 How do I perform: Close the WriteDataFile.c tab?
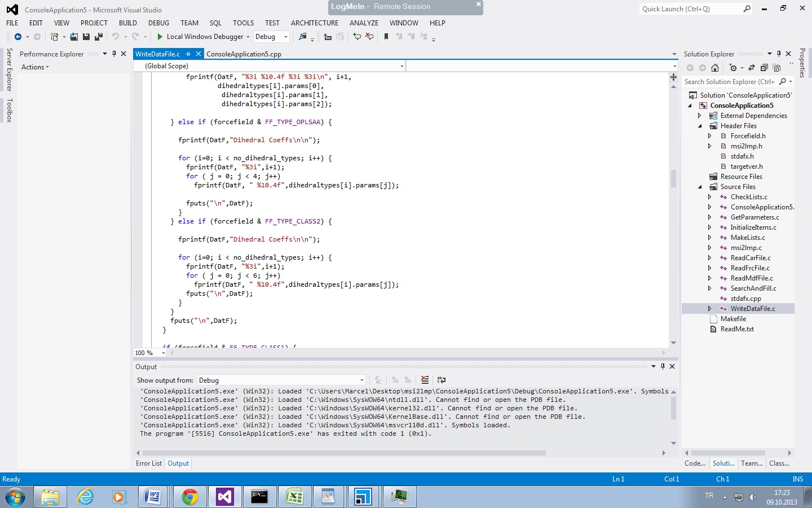point(198,54)
